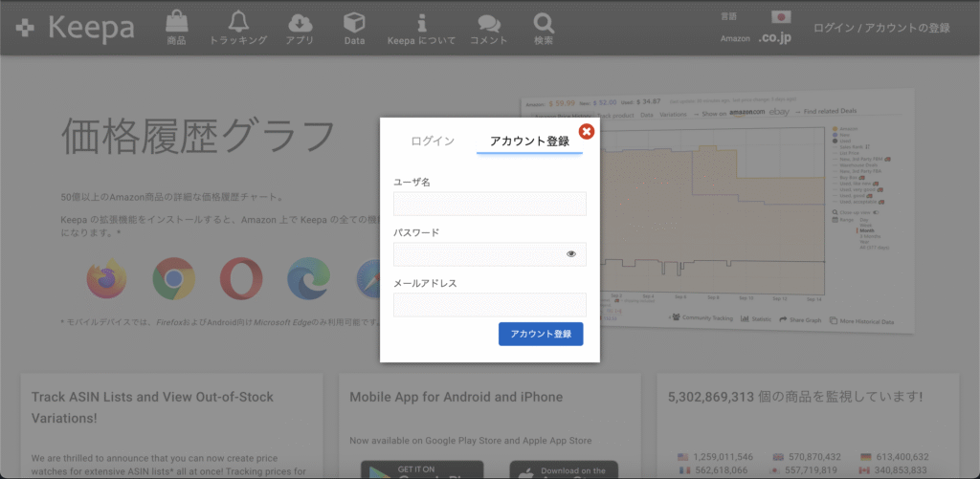Click the 5,302,869,313 product count

click(712, 397)
